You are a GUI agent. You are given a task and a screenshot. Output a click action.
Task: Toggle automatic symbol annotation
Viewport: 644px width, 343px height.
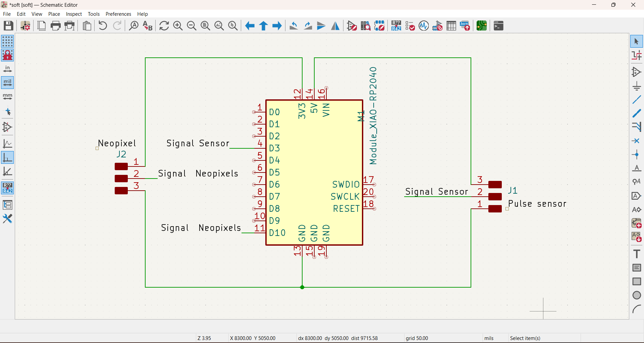(7, 188)
